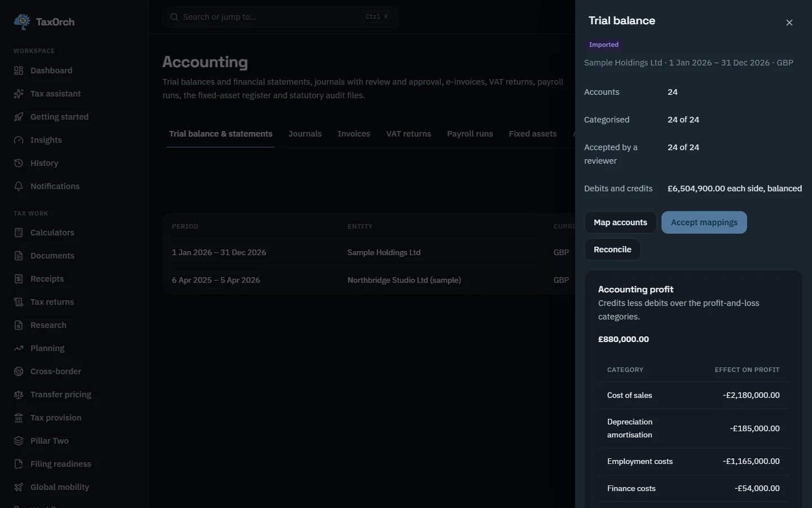Click the Planning trend-line icon
Image resolution: width=812 pixels, height=508 pixels.
(19, 348)
